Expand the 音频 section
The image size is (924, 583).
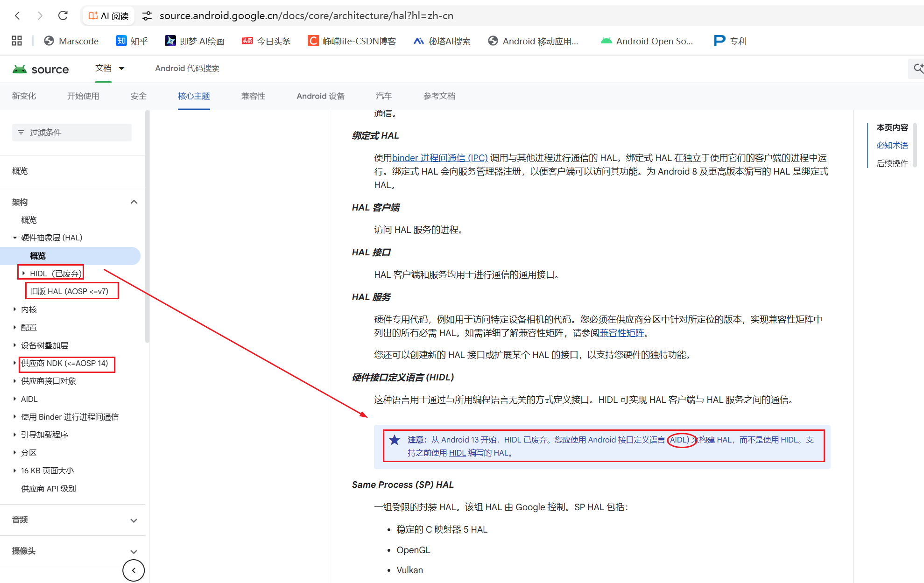134,520
